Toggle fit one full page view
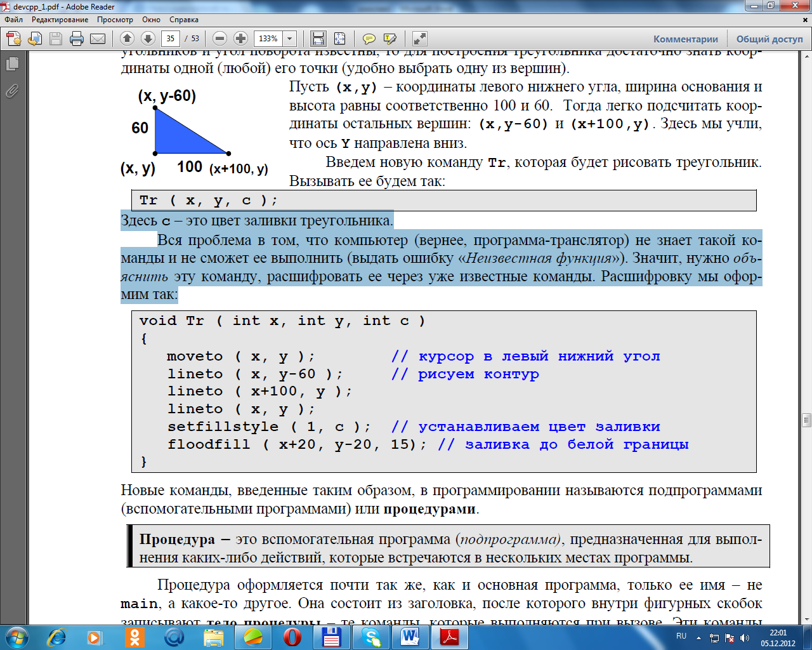The image size is (812, 650). 339,39
